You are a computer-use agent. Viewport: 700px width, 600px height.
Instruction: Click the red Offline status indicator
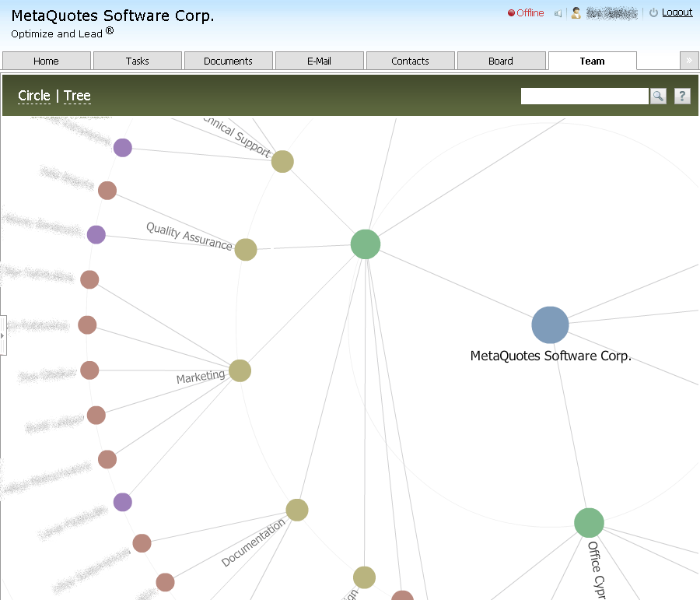tap(526, 13)
